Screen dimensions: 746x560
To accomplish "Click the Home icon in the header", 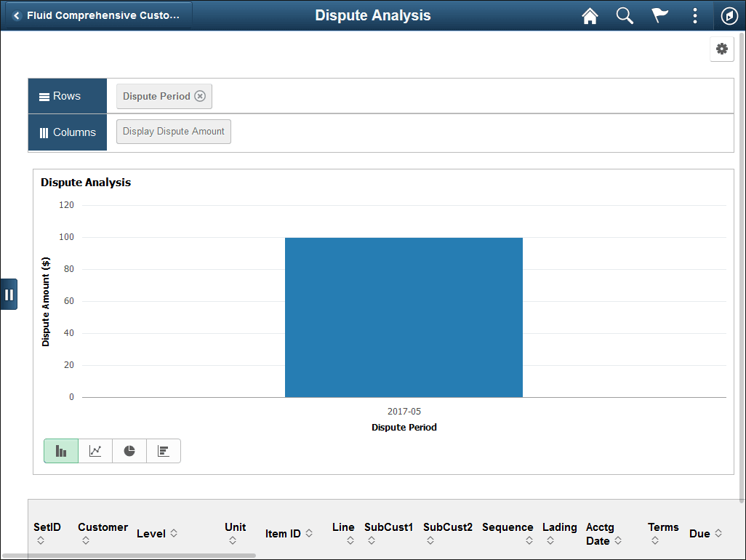I will [590, 15].
